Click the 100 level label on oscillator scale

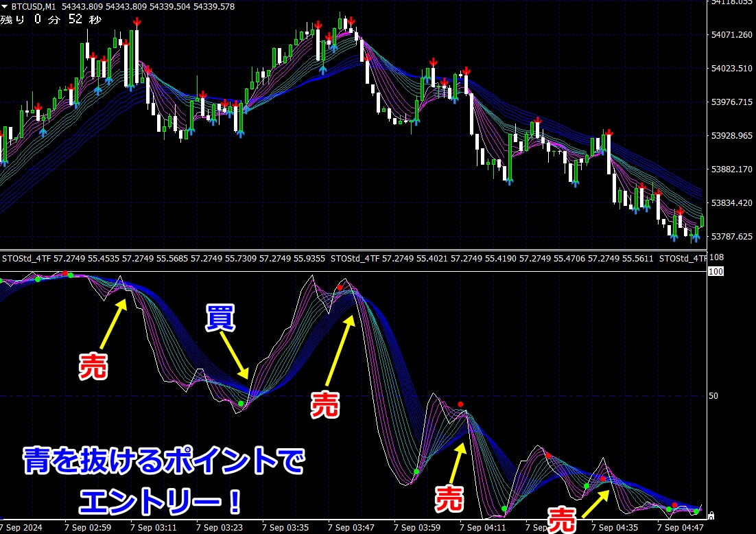click(x=716, y=272)
